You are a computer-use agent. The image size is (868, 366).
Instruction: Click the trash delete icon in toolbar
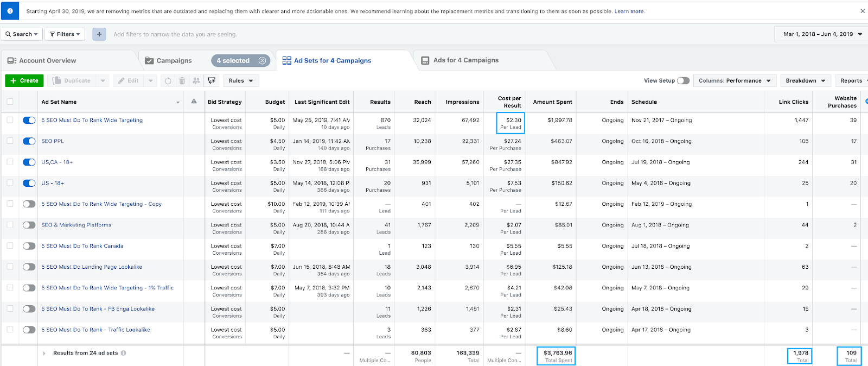(182, 81)
